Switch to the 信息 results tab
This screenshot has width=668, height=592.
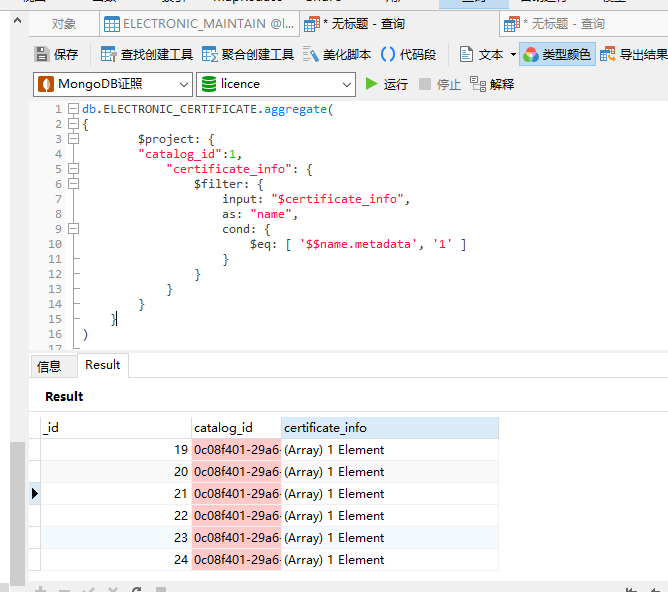(49, 366)
